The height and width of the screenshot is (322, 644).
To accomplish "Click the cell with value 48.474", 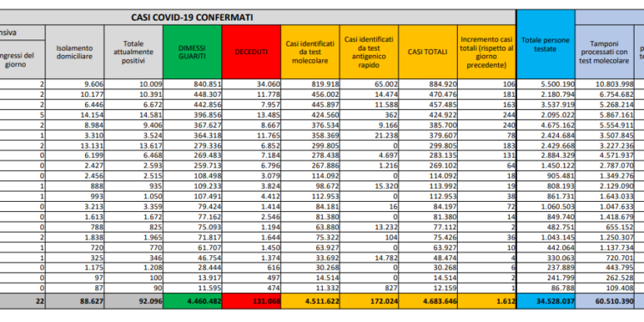I will point(428,257).
